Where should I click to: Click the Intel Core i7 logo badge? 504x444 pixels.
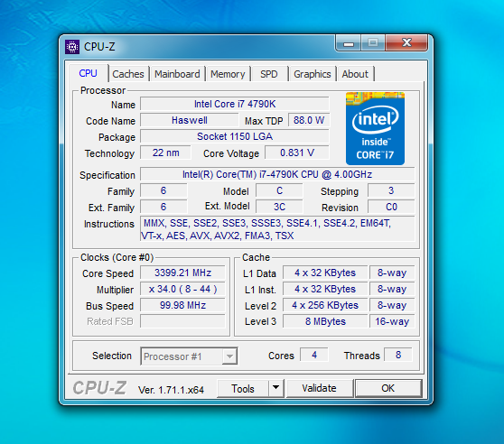pyautogui.click(x=375, y=128)
